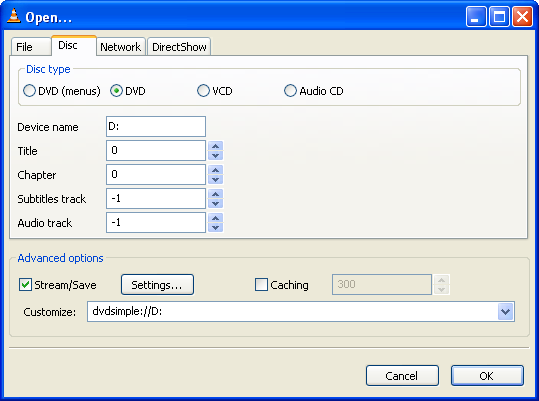Click the 'Customize:' label
Viewport: 539px width, 401px height.
[x=50, y=312]
